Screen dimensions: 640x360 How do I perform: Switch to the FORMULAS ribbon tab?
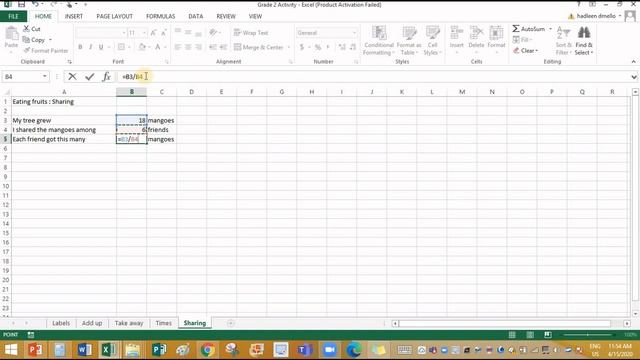[x=160, y=16]
